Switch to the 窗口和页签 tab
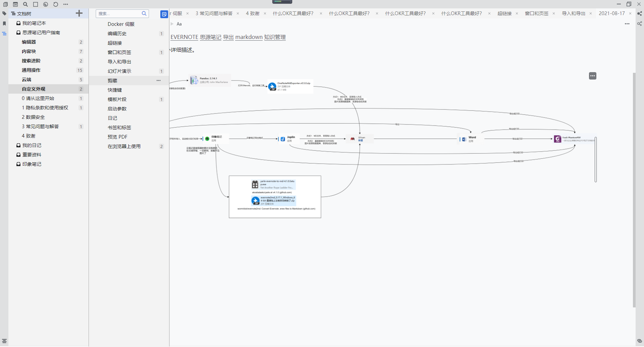The height and width of the screenshot is (347, 644). coord(537,13)
